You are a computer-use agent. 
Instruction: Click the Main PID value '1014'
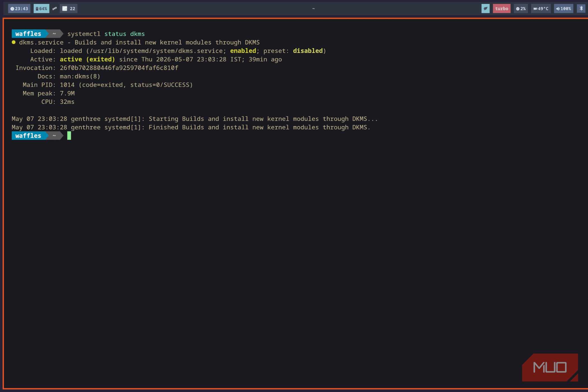pos(67,85)
